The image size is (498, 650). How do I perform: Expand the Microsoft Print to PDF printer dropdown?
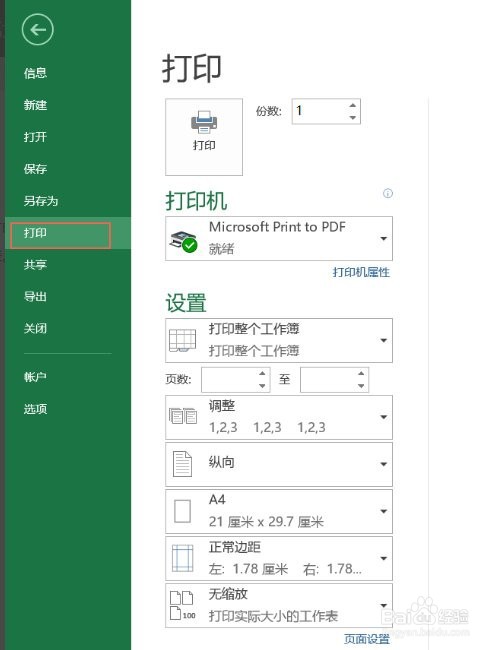[384, 238]
